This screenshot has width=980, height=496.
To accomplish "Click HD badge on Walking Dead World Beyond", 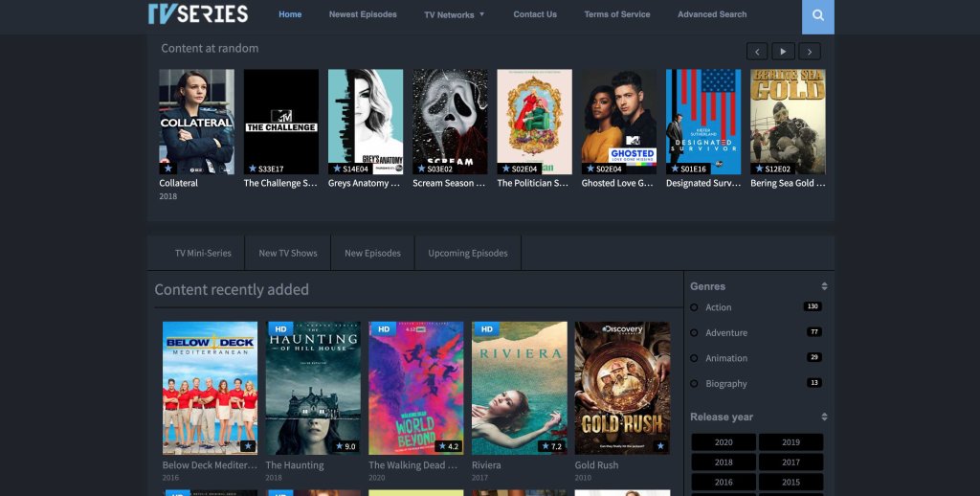I will pos(383,329).
